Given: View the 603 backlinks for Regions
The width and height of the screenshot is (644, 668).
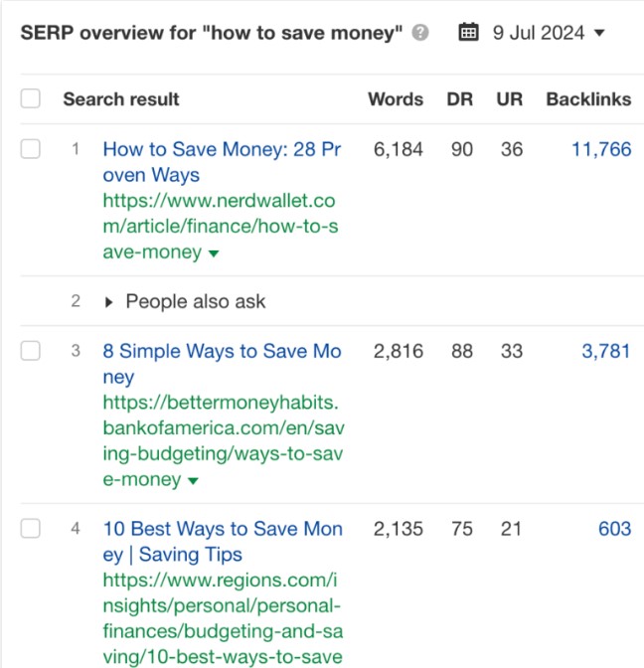Looking at the screenshot, I should tap(614, 529).
